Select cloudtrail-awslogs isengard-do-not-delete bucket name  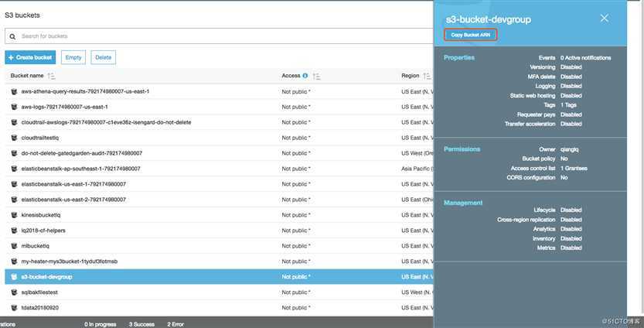coord(107,122)
